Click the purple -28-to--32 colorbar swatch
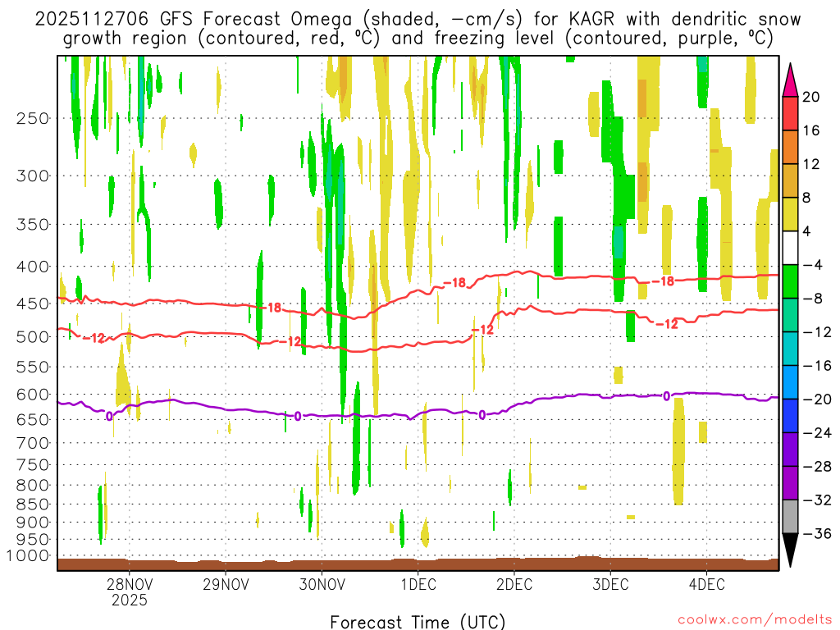Viewport: 840px width, 630px height. (x=790, y=483)
